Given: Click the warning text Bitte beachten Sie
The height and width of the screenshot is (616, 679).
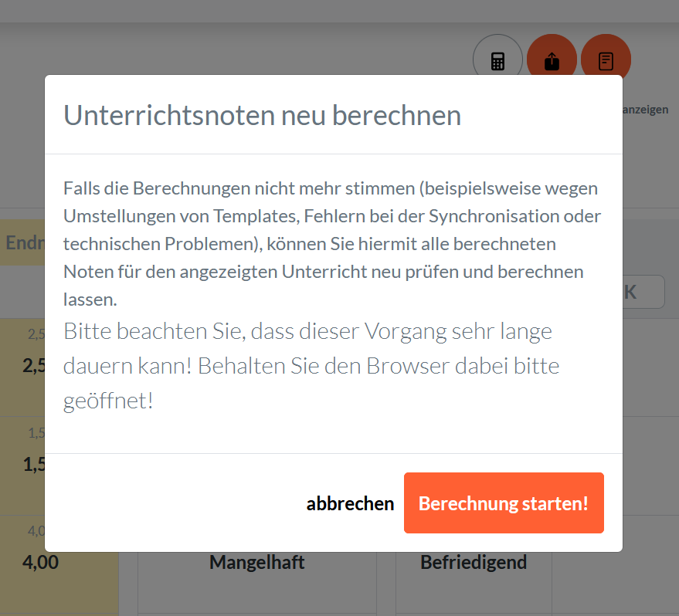Looking at the screenshot, I should pyautogui.click(x=311, y=366).
